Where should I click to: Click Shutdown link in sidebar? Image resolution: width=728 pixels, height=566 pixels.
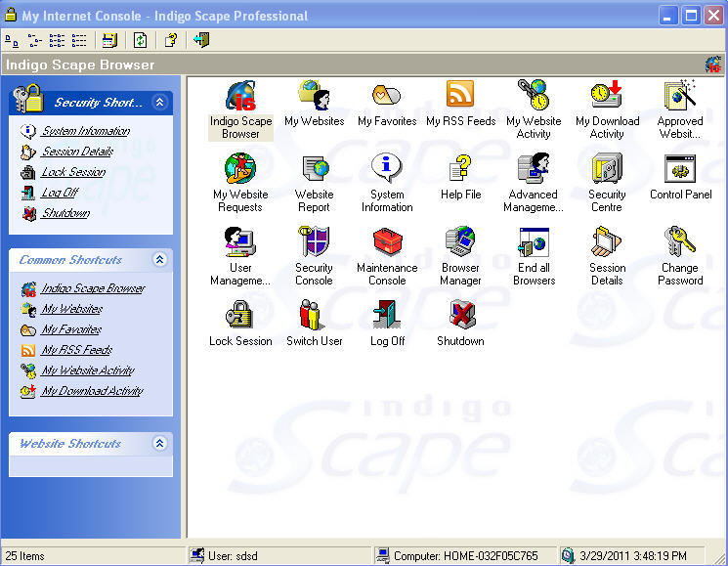point(65,213)
